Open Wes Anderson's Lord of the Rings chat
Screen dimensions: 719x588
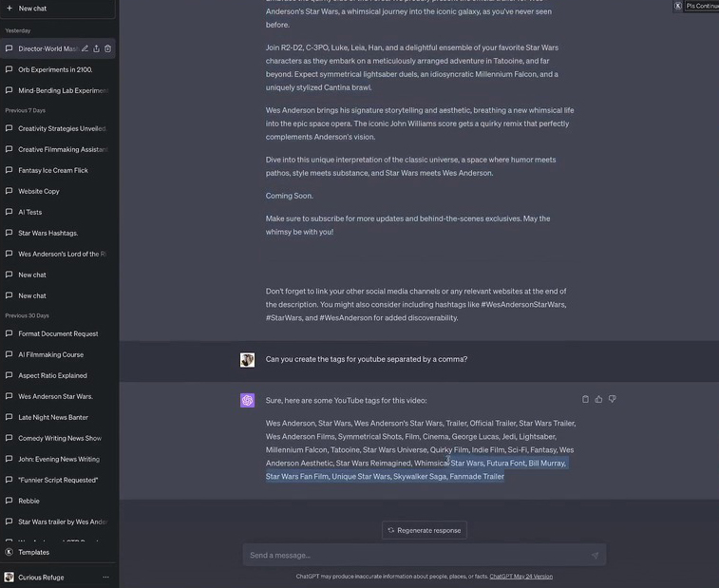point(58,254)
